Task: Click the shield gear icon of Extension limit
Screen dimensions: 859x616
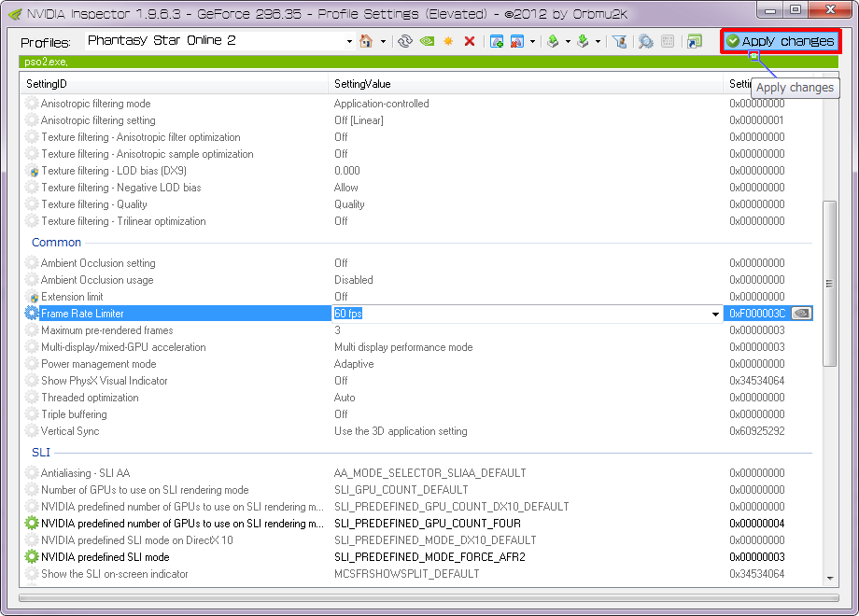Action: click(32, 296)
